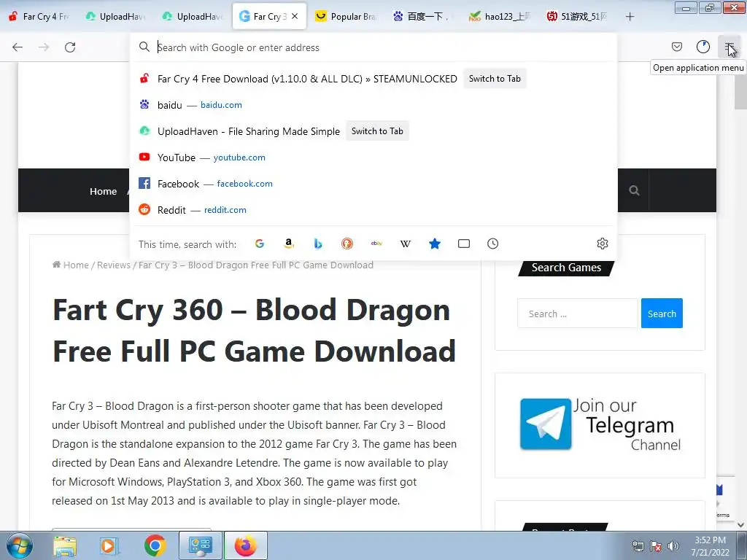The width and height of the screenshot is (747, 560).
Task: Close the Far Cry 3 tab
Action: tap(295, 16)
